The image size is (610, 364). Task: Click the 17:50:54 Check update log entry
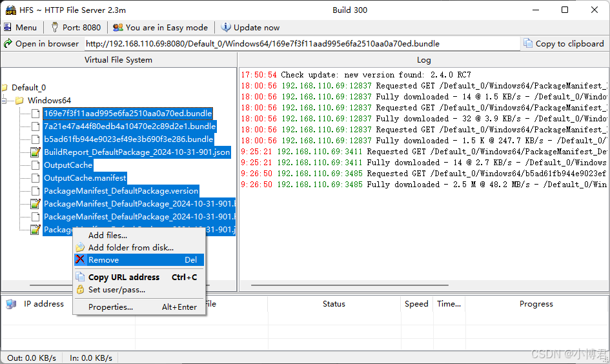356,75
